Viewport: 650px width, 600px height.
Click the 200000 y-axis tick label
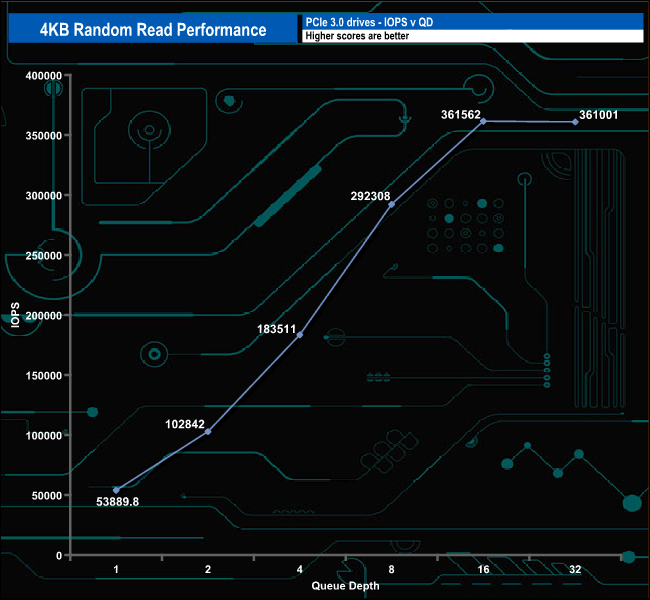coord(44,316)
